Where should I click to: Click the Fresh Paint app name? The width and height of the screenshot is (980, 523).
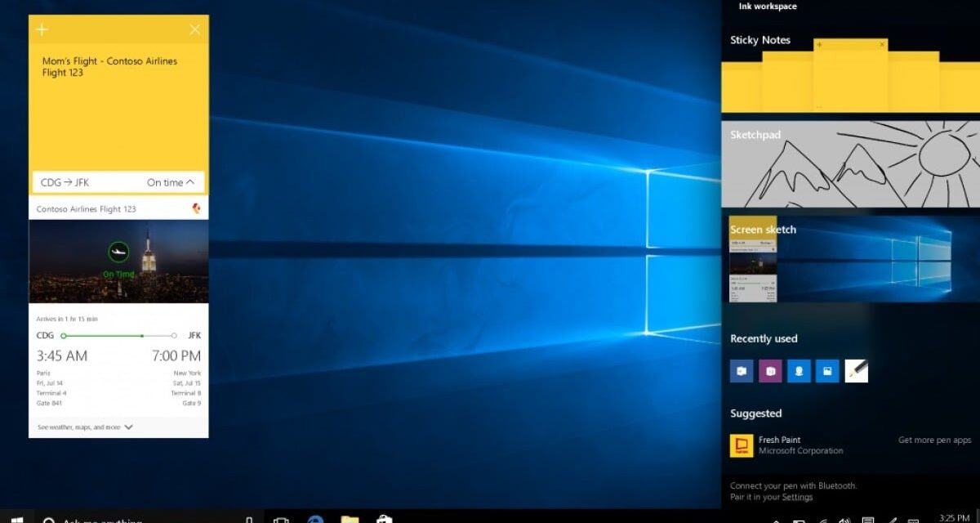(779, 440)
